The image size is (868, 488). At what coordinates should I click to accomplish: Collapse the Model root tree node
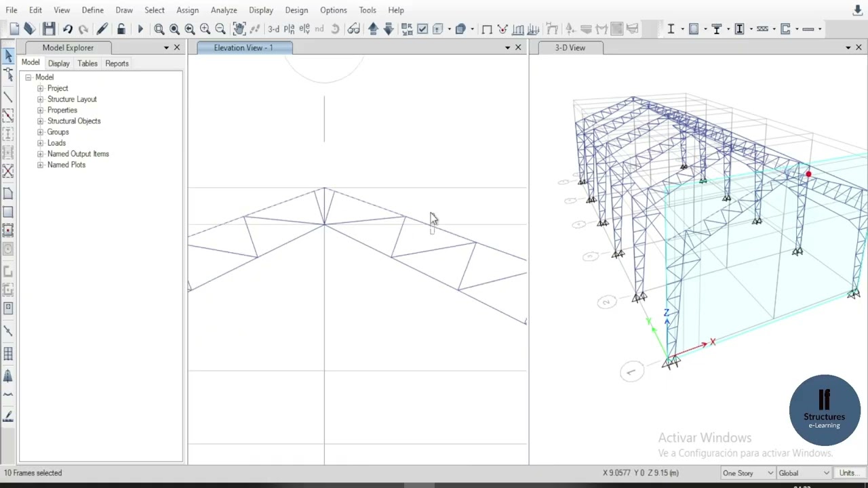click(x=28, y=77)
